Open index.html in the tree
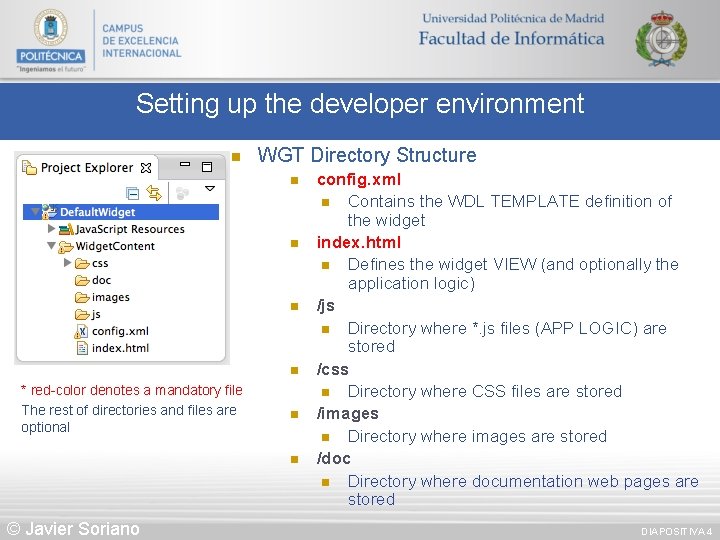The width and height of the screenshot is (720, 540). click(x=120, y=348)
